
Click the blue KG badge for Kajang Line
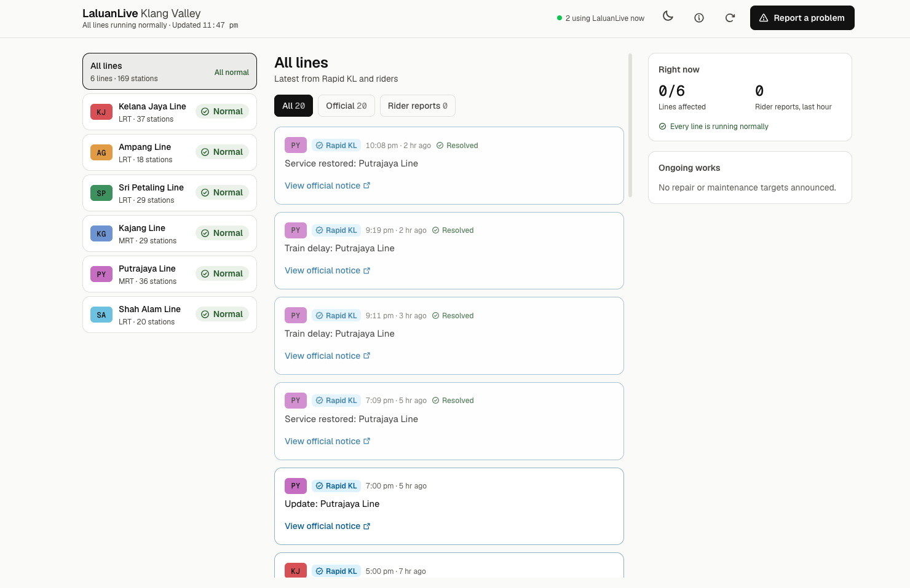point(101,233)
